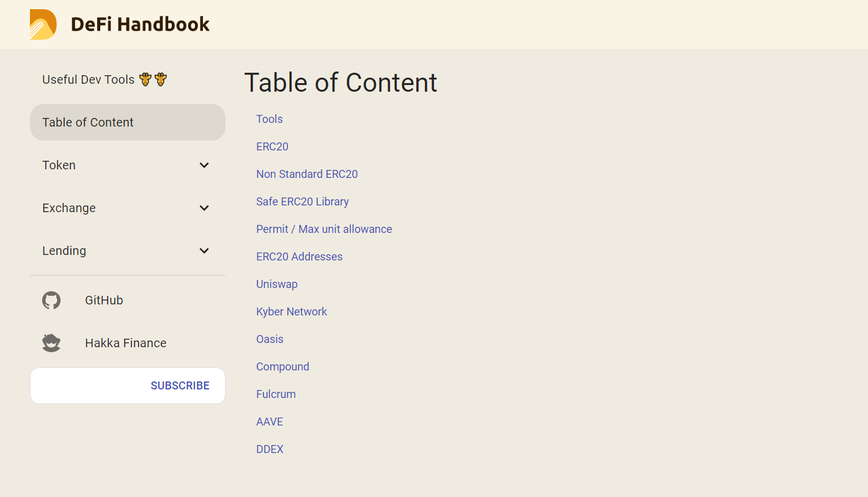The image size is (868, 497).
Task: Open the Uniswap link
Action: click(x=277, y=284)
